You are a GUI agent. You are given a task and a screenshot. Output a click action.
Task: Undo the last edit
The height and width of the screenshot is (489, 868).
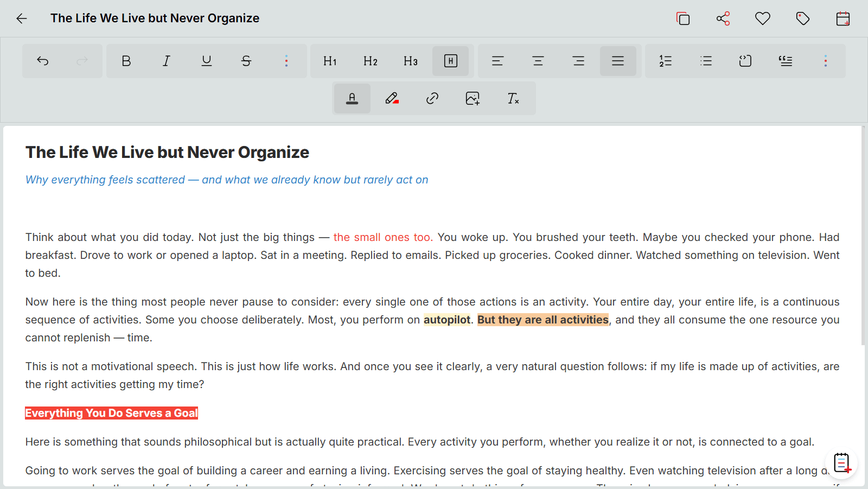[43, 61]
